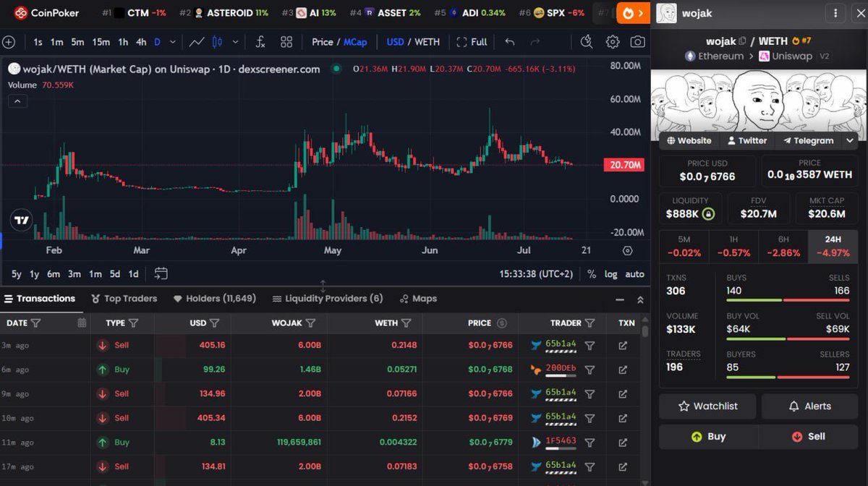Click the Sell button in the side panel

(x=809, y=437)
